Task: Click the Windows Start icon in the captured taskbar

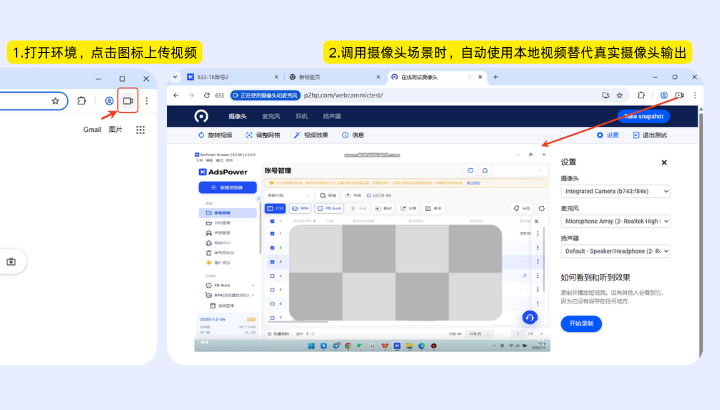Action: (311, 346)
